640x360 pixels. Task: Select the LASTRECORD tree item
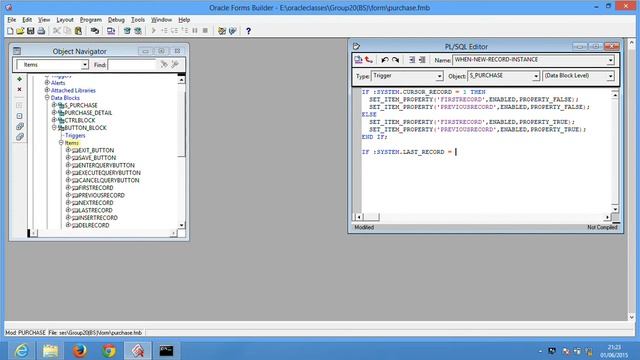click(95, 210)
